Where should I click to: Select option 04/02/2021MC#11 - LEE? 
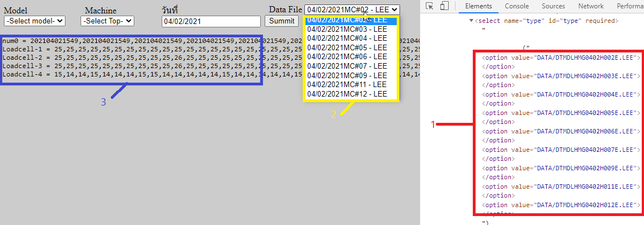(351, 85)
